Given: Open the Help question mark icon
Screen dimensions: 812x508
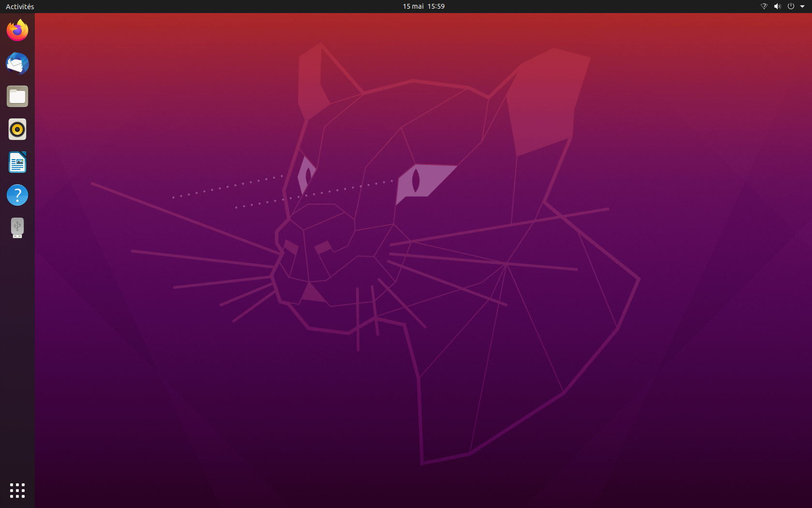Looking at the screenshot, I should tap(17, 195).
